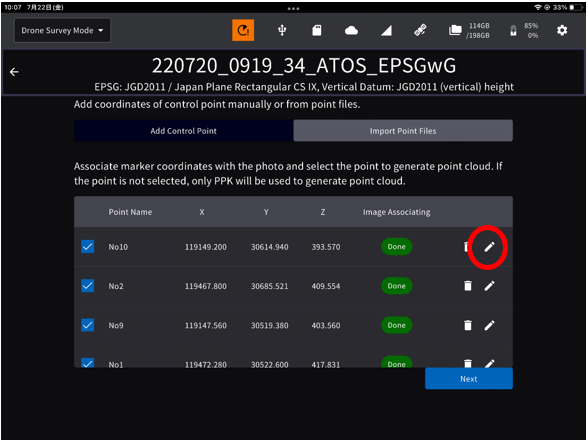Tap the USB connection icon
588x440 pixels.
click(x=282, y=30)
